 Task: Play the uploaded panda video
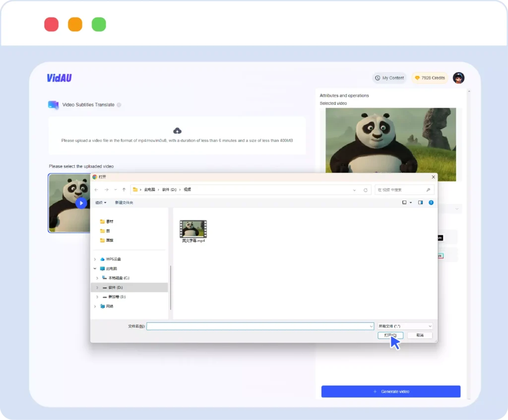[x=81, y=203]
